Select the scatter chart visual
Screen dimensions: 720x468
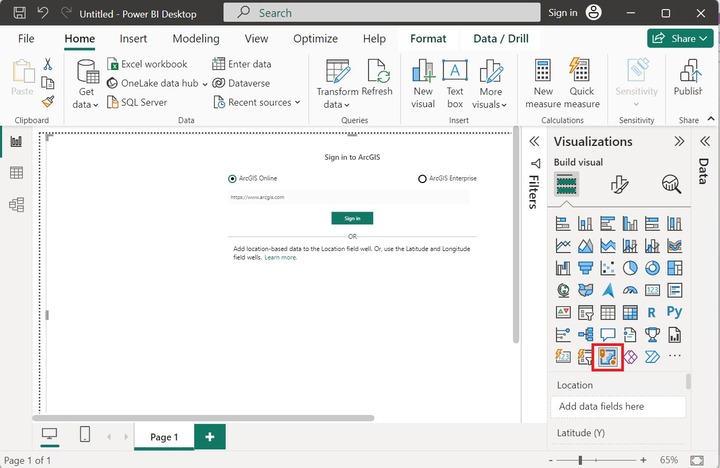(608, 268)
